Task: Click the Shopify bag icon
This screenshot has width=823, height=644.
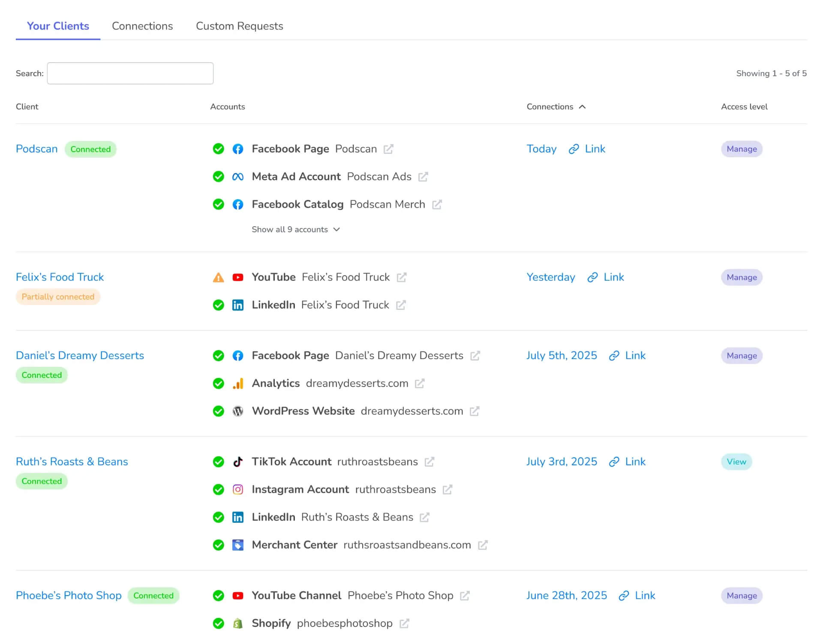Action: point(238,623)
